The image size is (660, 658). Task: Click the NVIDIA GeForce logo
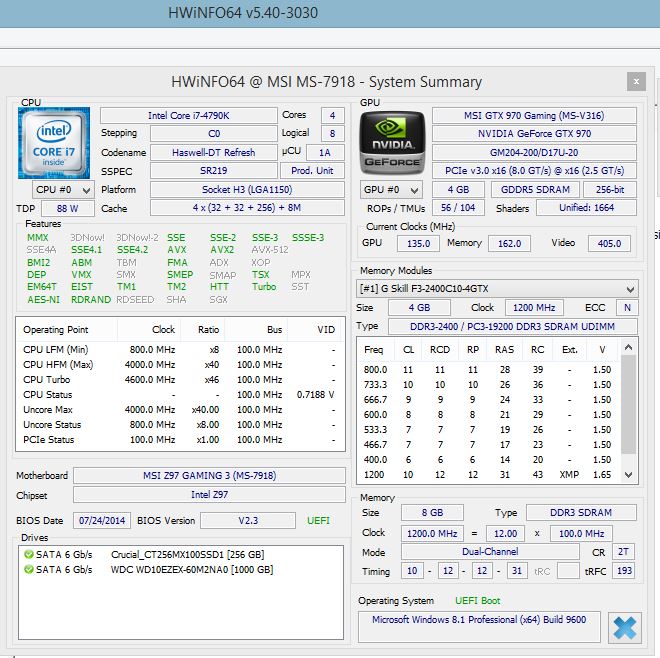392,143
